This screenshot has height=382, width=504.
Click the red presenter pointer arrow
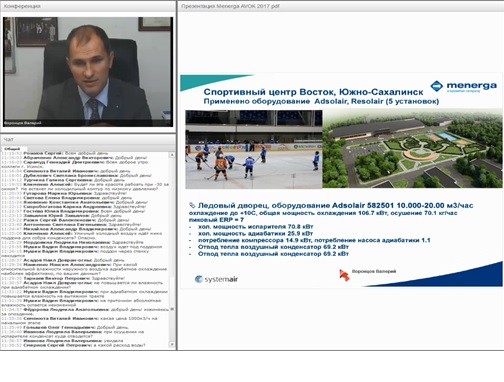344,275
